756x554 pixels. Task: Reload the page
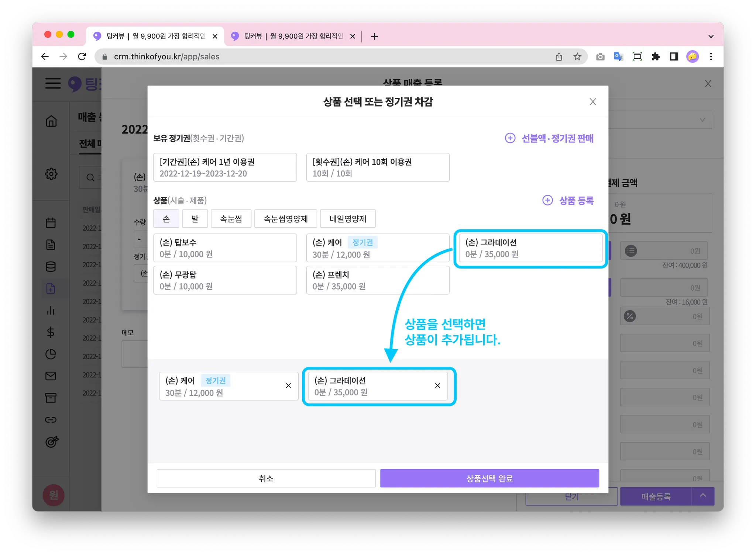(x=82, y=56)
